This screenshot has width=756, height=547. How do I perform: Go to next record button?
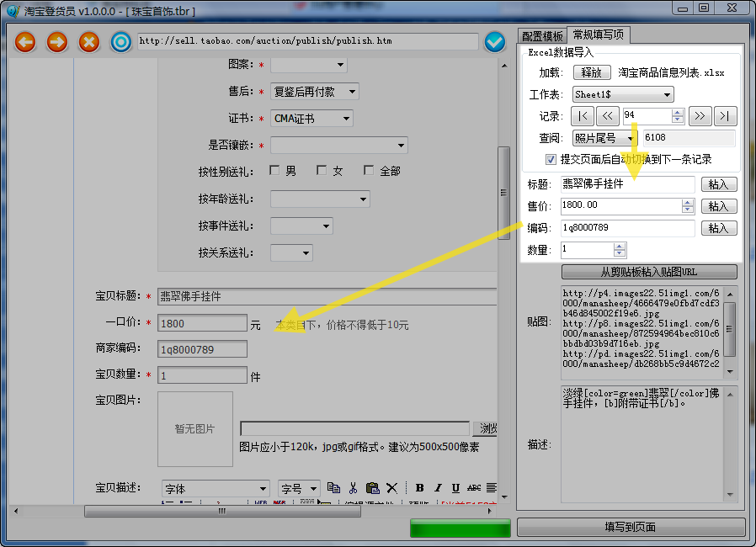pyautogui.click(x=700, y=116)
